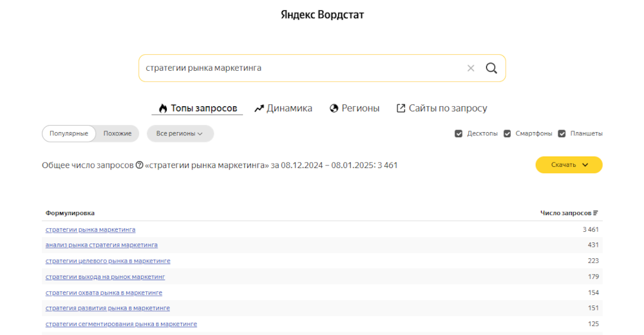Click the value 154 in the table
This screenshot has width=644, height=335.
click(594, 292)
